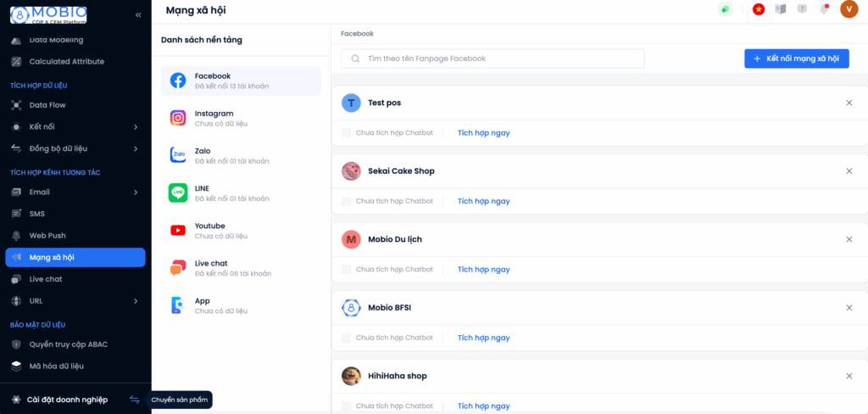Remove the Mobio Du lịch fanpage with X
The width and height of the screenshot is (868, 414).
tap(849, 239)
